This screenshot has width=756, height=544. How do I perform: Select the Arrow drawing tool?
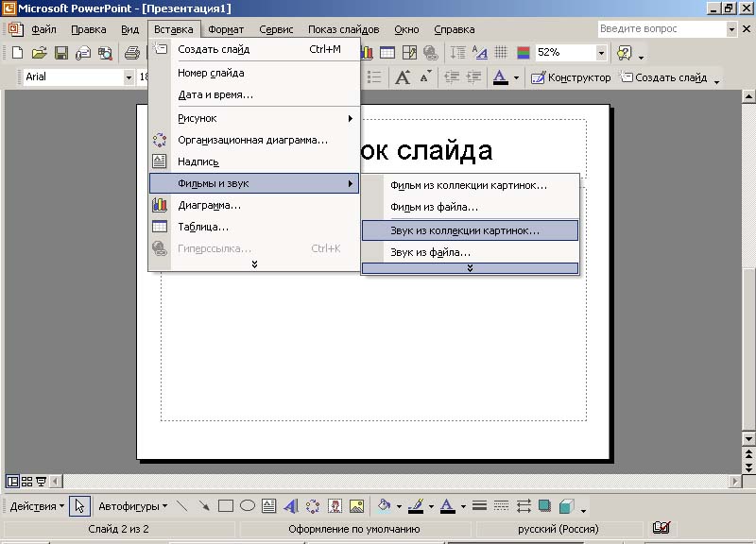[x=204, y=506]
